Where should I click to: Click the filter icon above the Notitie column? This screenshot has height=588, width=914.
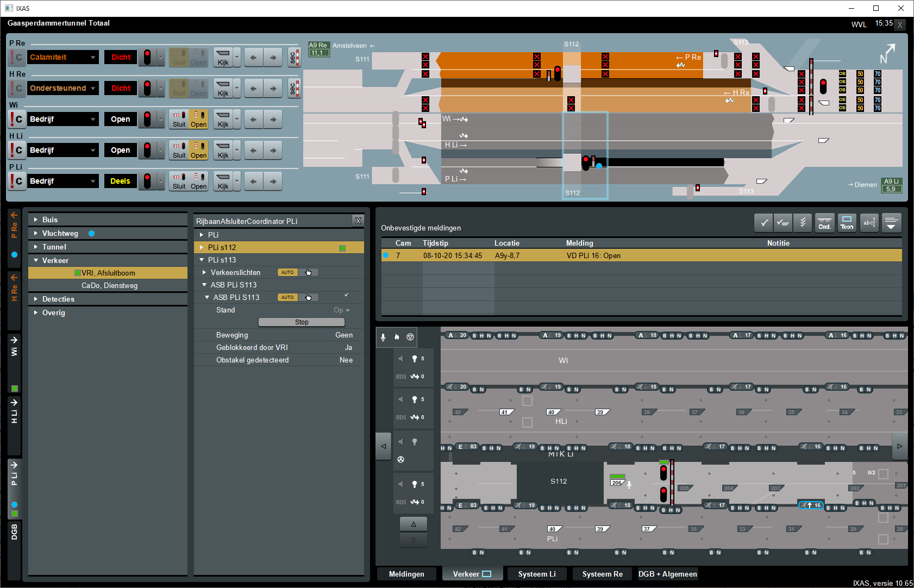892,222
